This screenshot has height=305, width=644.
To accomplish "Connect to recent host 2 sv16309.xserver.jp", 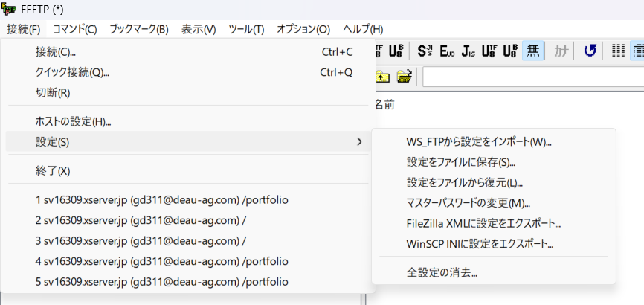I will point(140,220).
